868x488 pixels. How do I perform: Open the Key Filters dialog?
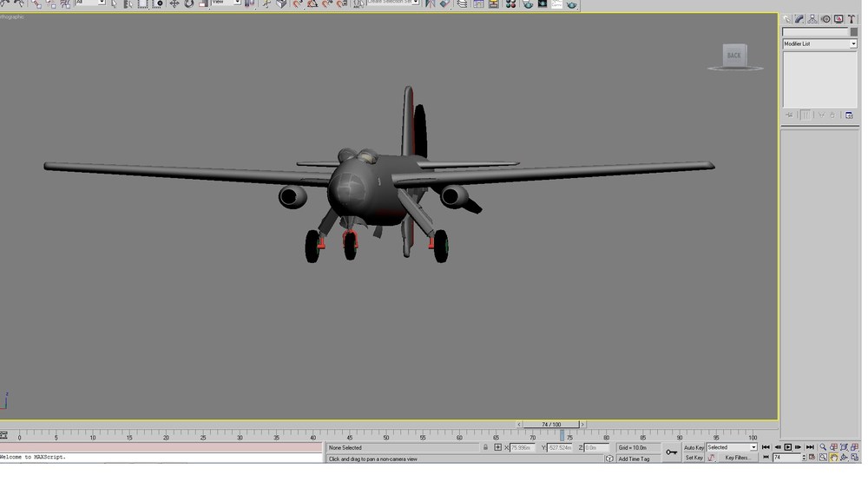[x=737, y=458]
